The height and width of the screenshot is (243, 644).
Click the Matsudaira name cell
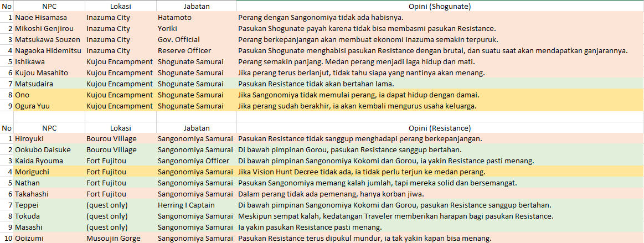pos(49,84)
